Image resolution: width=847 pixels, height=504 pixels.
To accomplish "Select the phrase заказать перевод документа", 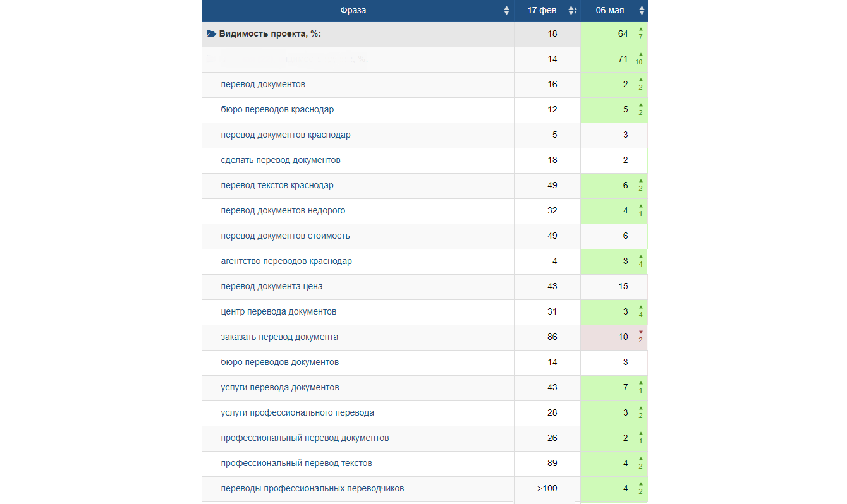I will coord(279,337).
